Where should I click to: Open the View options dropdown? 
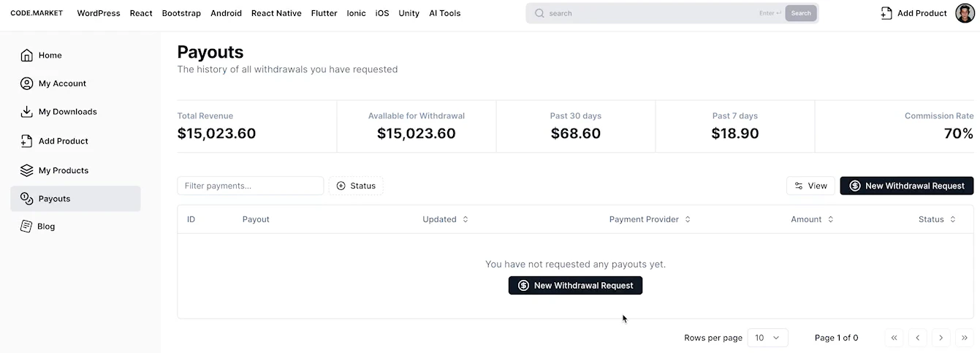pyautogui.click(x=810, y=186)
